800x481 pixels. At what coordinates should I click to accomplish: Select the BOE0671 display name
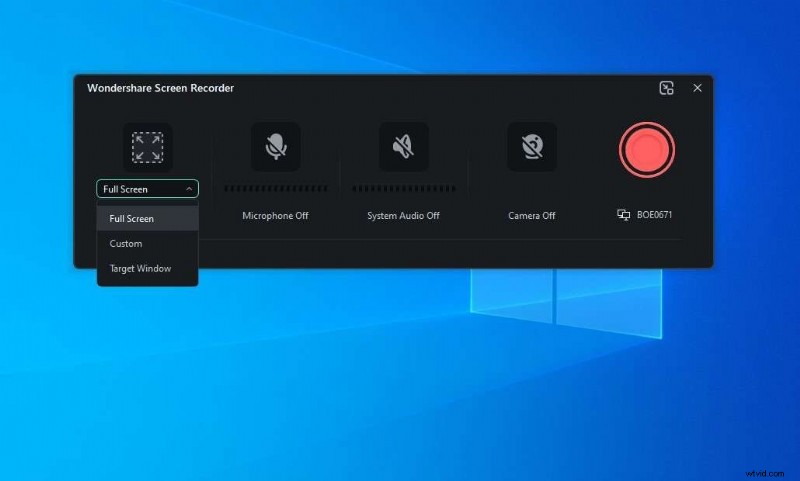[656, 215]
